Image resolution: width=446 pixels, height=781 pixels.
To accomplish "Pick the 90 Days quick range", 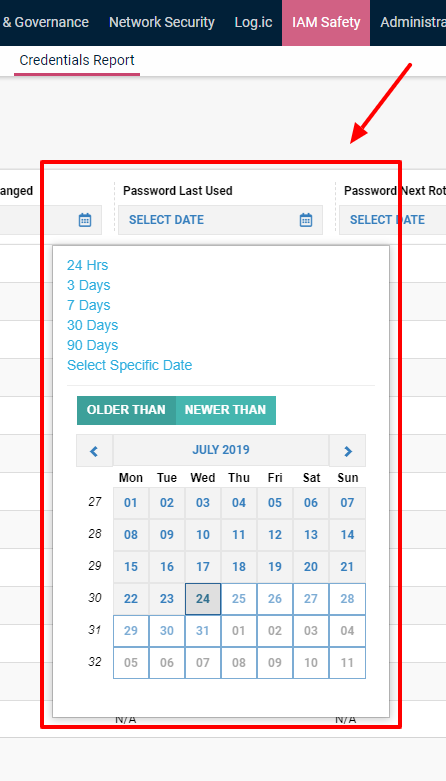I will coord(93,345).
